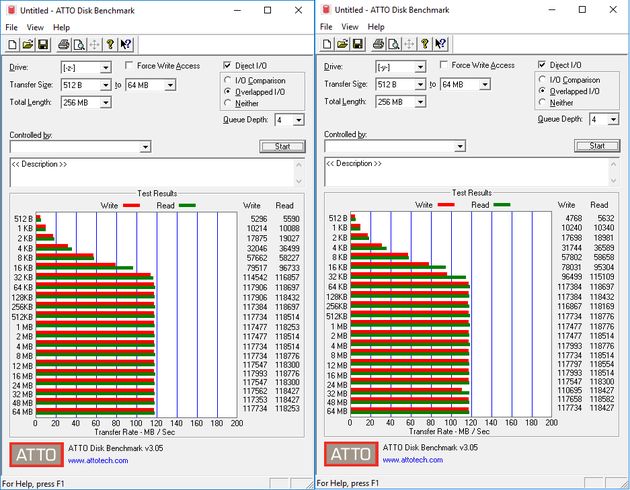Click About question-mark icon in left window toolbar
630x490 pixels.
click(x=110, y=44)
